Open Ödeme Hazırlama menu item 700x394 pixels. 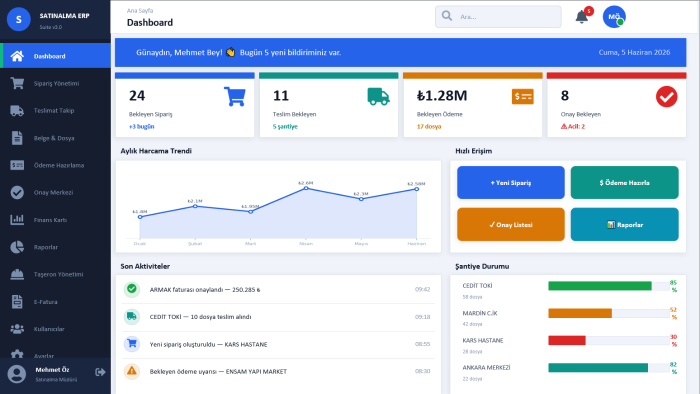coord(55,165)
